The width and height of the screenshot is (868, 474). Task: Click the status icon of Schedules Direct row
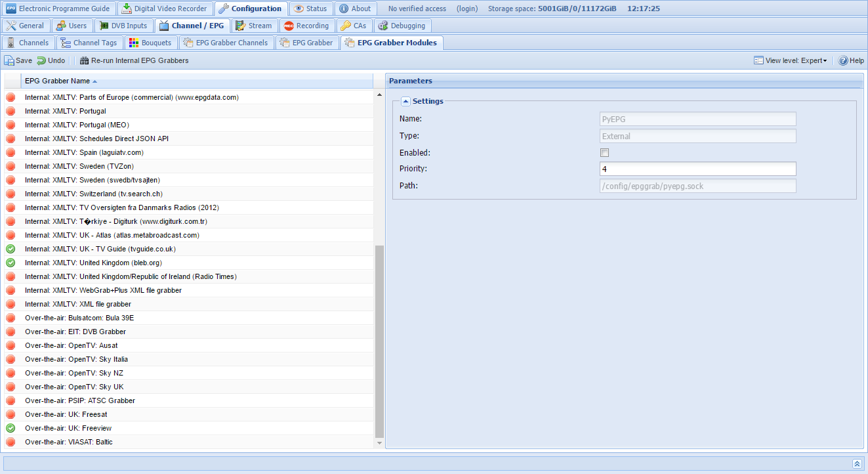[10, 139]
